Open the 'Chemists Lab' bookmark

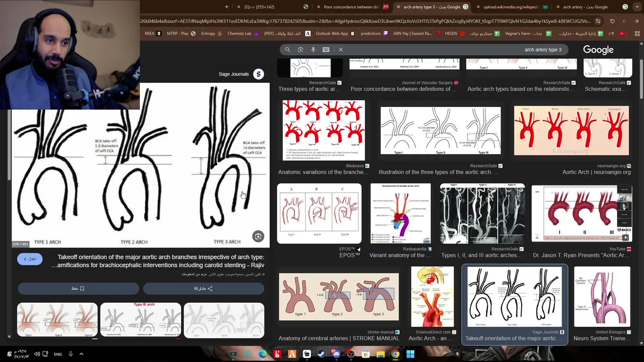243,34
